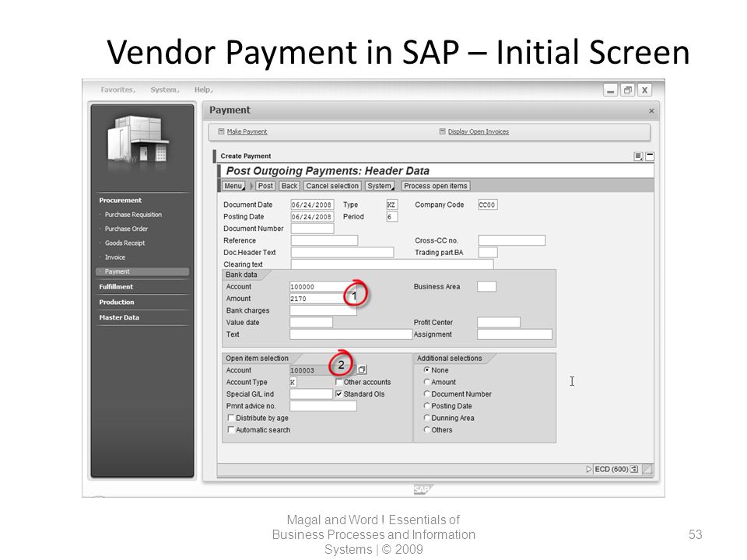Click the Doc.Header Text field
The width and height of the screenshot is (747, 560).
tap(342, 252)
